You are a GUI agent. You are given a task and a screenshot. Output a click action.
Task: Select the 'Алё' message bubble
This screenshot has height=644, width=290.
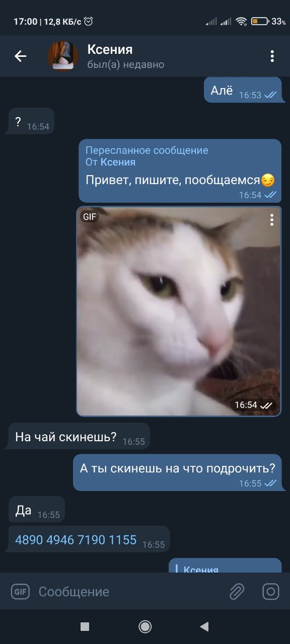[243, 90]
